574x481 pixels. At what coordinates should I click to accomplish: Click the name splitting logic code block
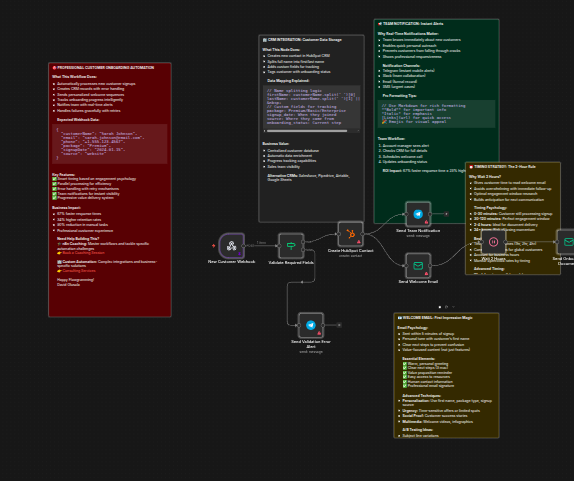click(x=312, y=107)
